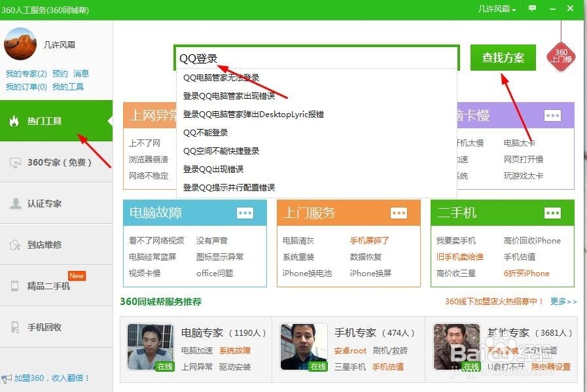Click the phone icon beside 精品二手机
The image size is (587, 392).
point(14,286)
